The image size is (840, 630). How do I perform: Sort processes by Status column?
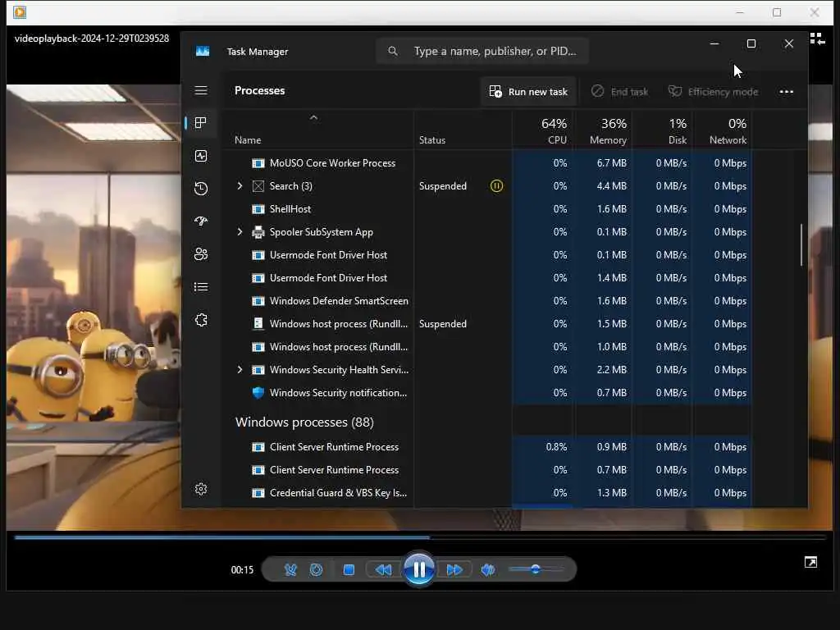click(432, 139)
